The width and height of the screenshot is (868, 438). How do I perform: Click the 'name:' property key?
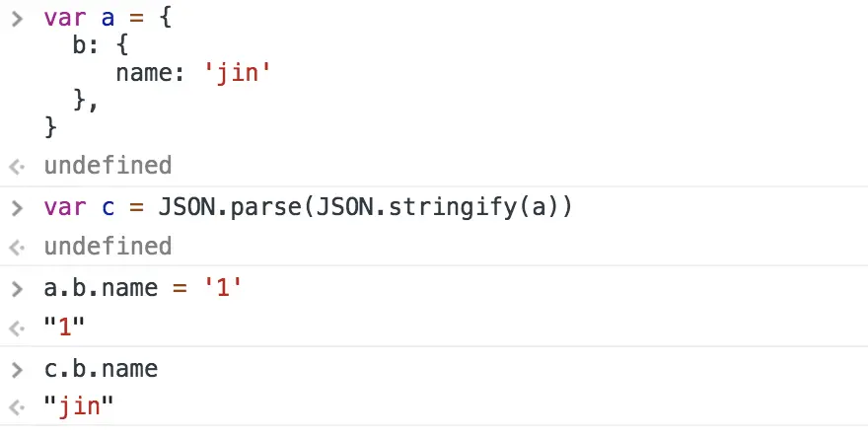coord(150,74)
